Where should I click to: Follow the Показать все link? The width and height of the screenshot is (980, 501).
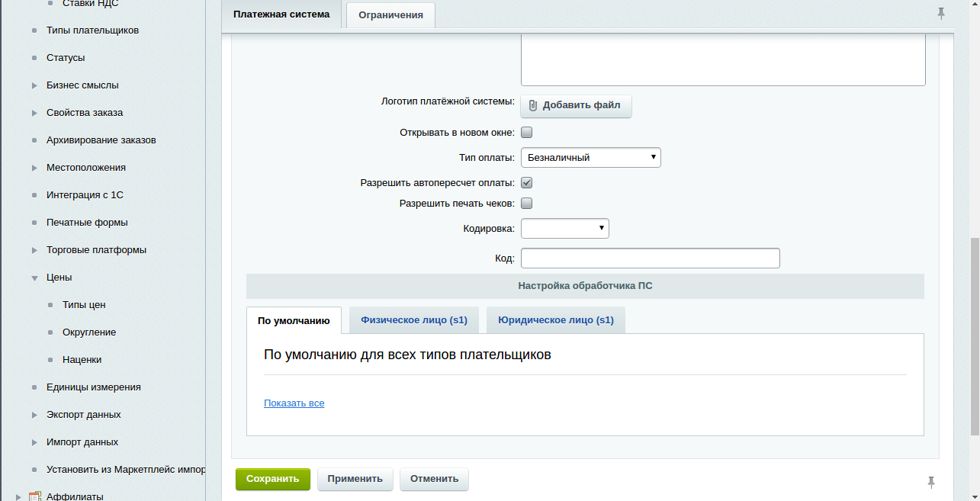tap(294, 403)
